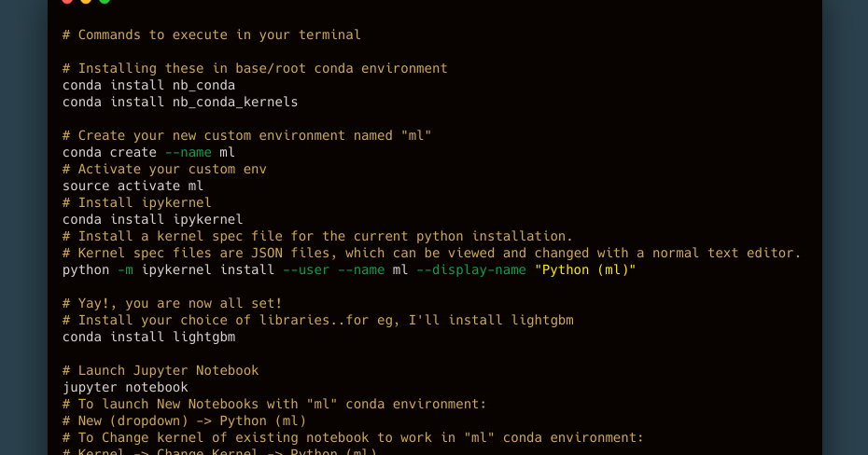Click the green '--name' flag after conda create
Viewport: 868px width, 455px height.
point(189,152)
